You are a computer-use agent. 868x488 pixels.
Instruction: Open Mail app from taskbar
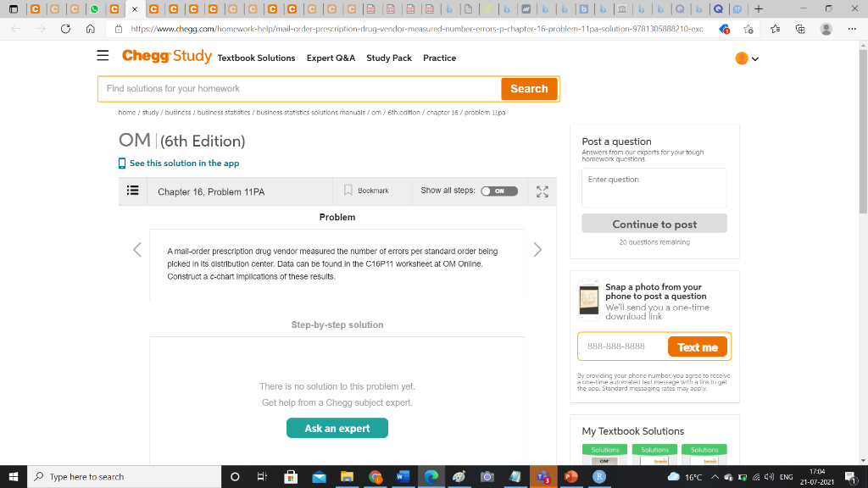coord(319,476)
